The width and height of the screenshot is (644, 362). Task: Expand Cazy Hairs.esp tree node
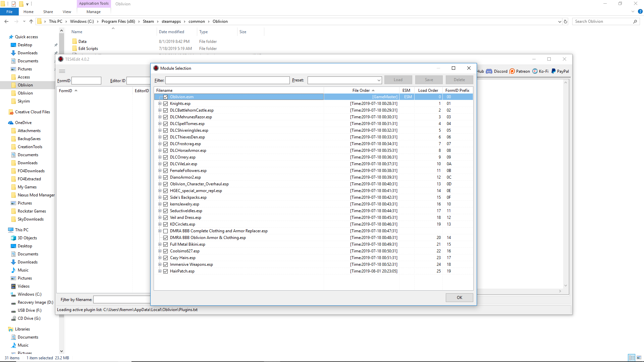160,258
